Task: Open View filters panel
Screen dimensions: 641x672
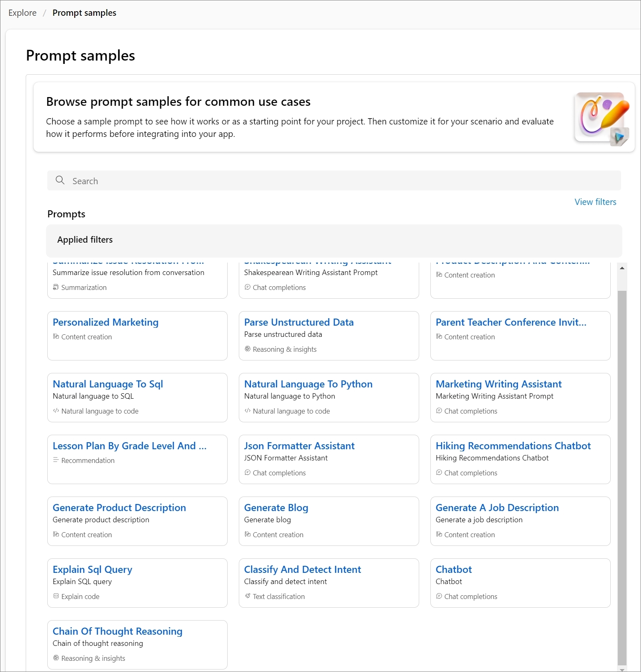Action: point(595,202)
